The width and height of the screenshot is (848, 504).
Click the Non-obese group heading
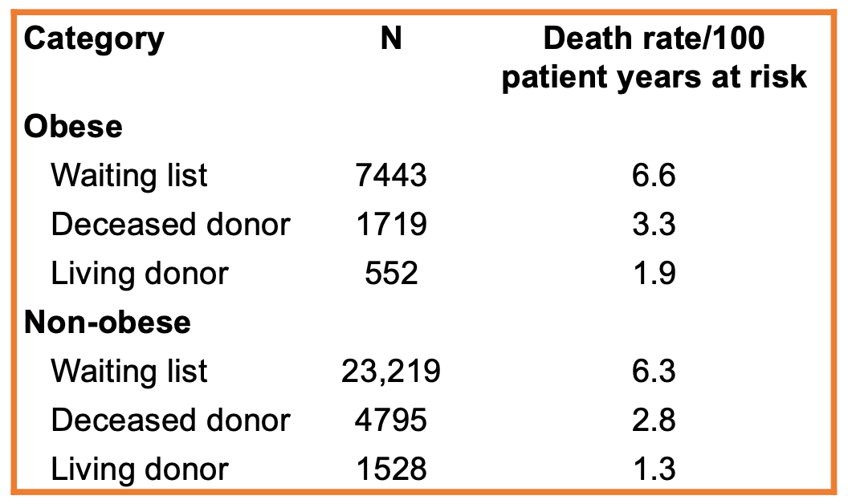pos(108,322)
